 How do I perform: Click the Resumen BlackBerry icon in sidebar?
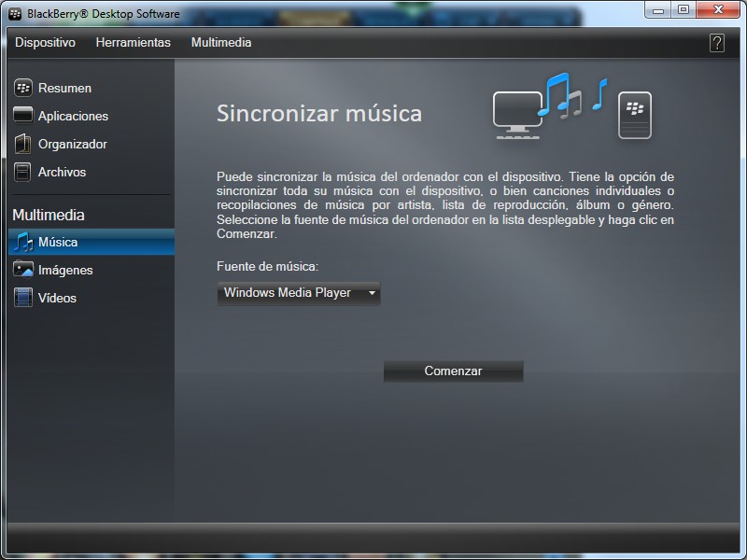click(x=22, y=88)
